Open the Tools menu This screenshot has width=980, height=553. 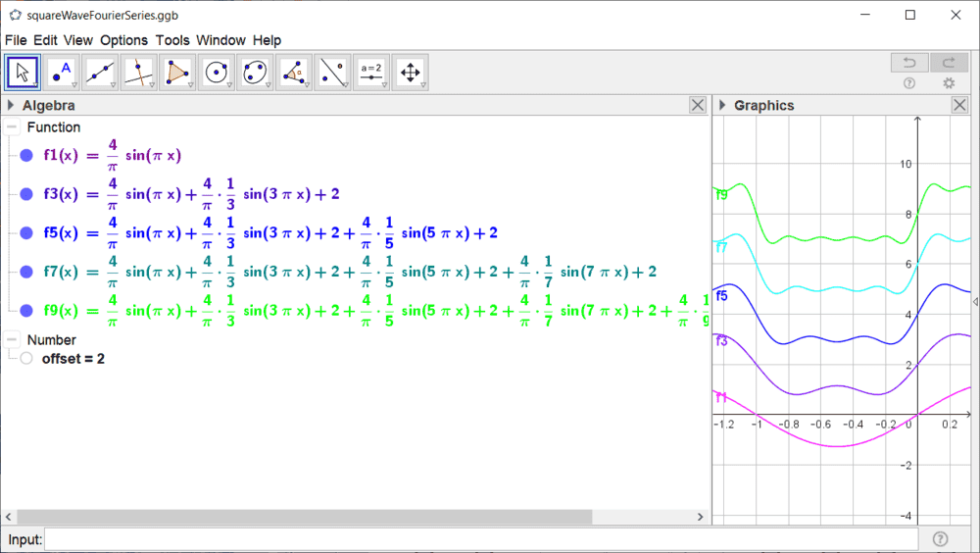point(172,40)
